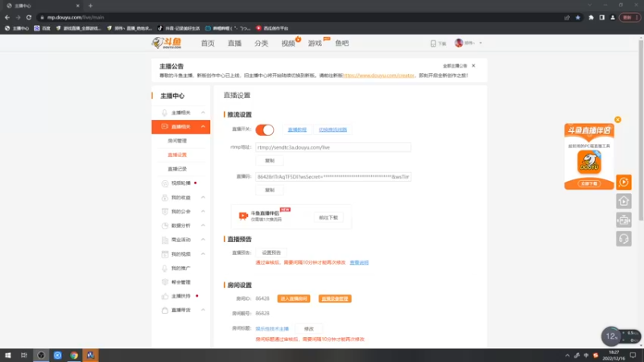644x362 pixels.
Task: Open Chrome from the taskbar
Action: tap(74, 356)
